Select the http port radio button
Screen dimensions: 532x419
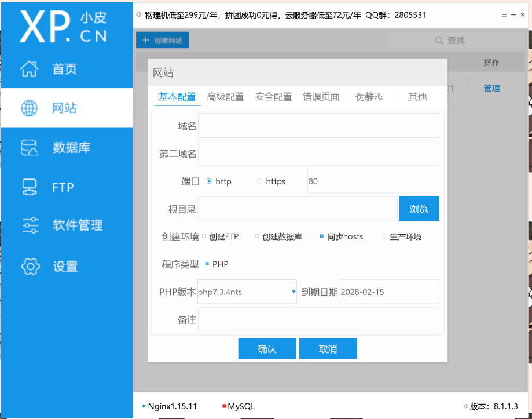click(210, 181)
